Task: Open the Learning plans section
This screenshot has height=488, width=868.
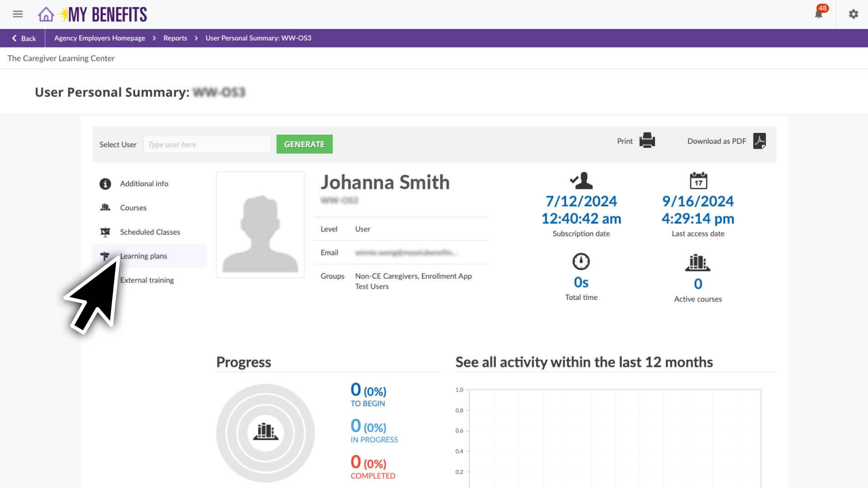Action: tap(144, 256)
